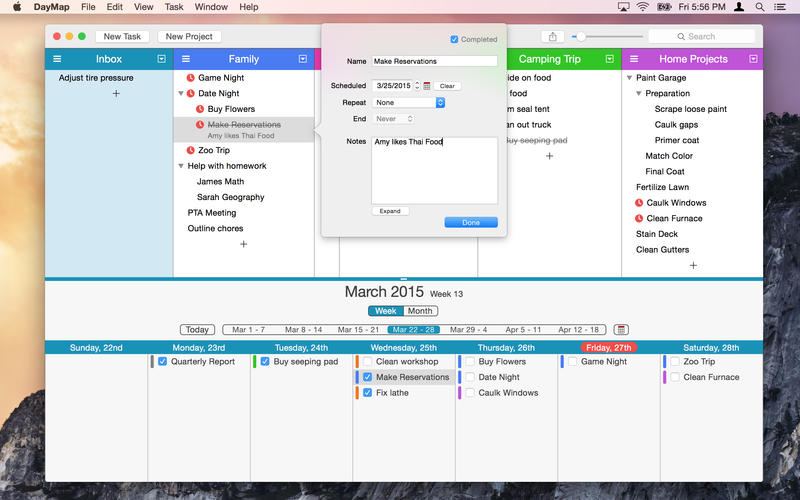Add a task with Home Projects plus icon
This screenshot has width=800, height=500.
pos(693,265)
